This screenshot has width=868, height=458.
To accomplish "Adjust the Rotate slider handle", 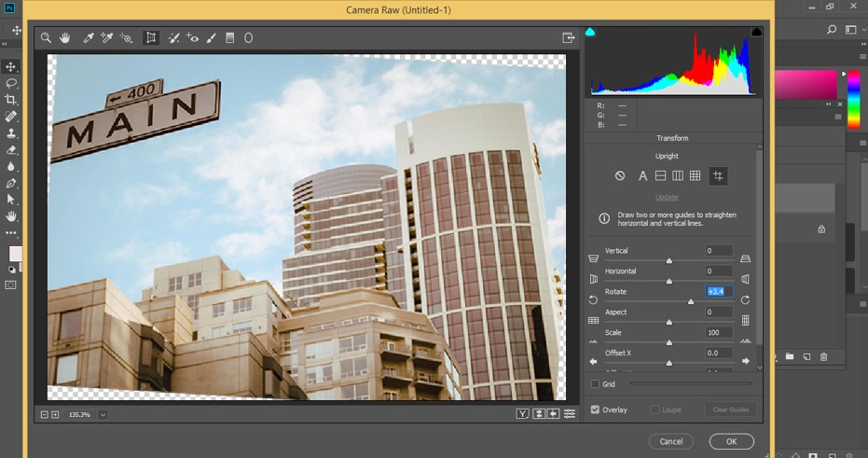I will pyautogui.click(x=691, y=301).
